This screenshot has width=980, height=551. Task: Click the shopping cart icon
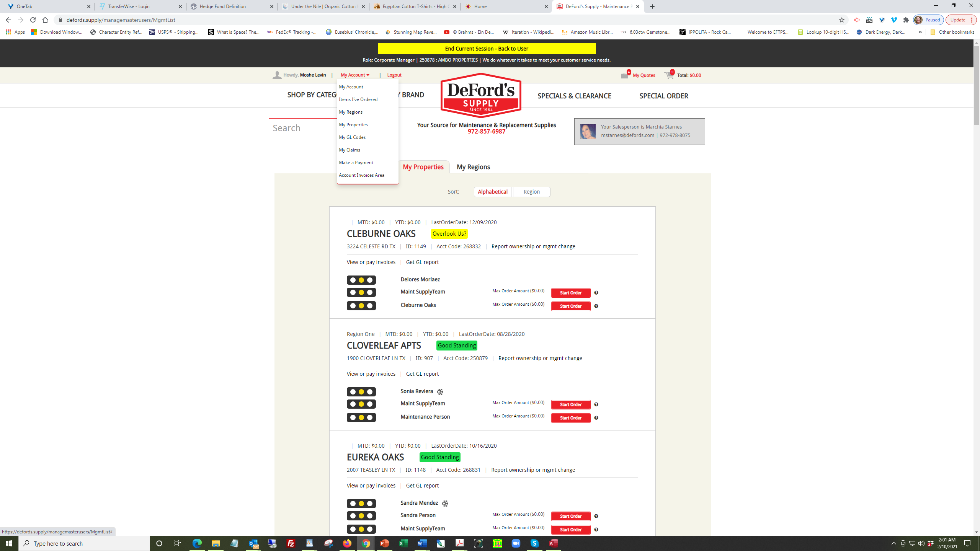[669, 75]
